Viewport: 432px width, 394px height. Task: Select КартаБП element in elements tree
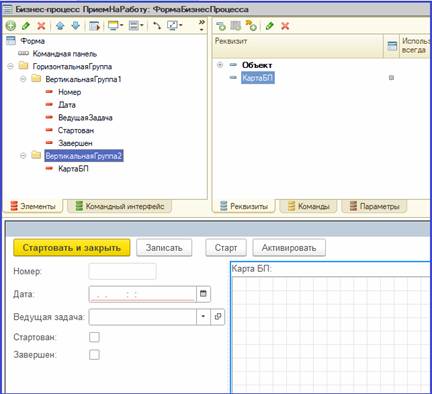(73, 169)
